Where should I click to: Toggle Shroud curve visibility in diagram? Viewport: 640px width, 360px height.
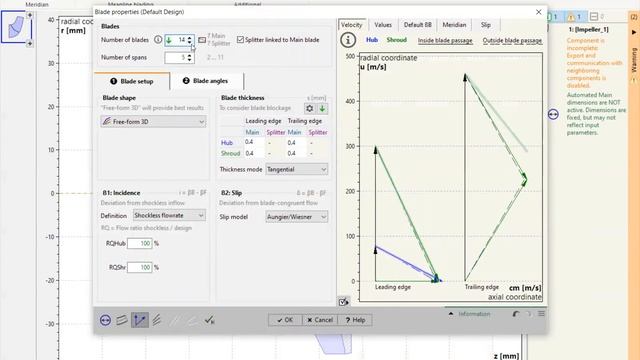click(396, 40)
